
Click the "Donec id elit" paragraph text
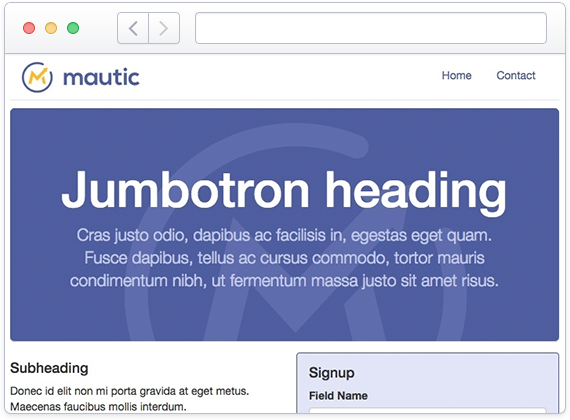[129, 399]
